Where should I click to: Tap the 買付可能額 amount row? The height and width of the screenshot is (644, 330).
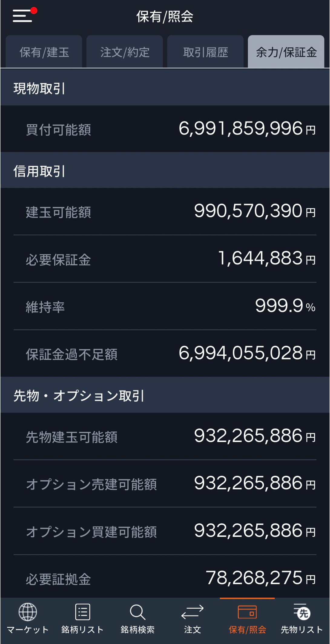click(165, 129)
